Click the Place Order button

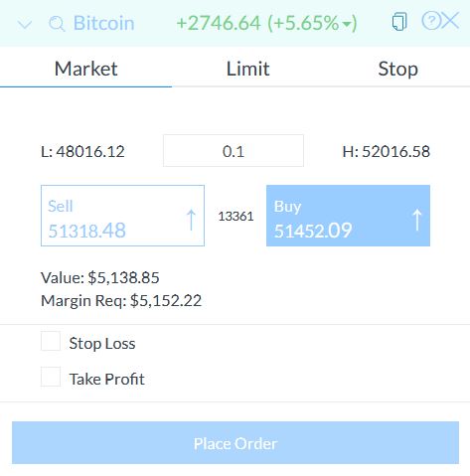point(235,443)
